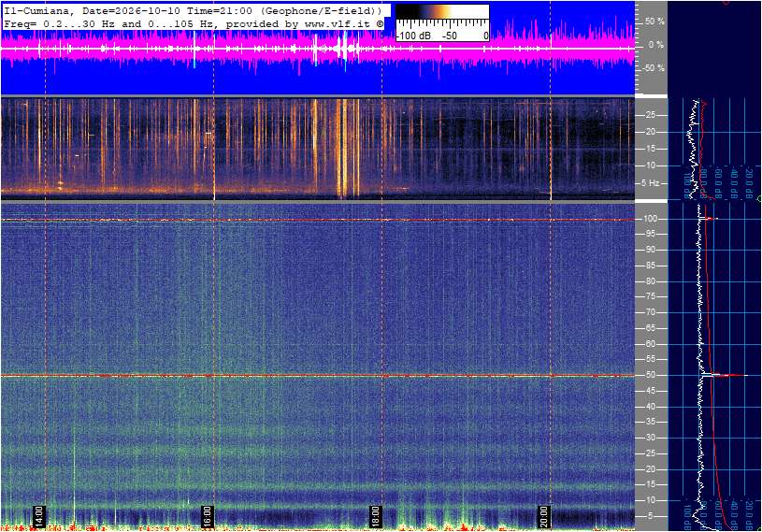Click the 80 tick on E-field frequency scale

click(x=650, y=280)
